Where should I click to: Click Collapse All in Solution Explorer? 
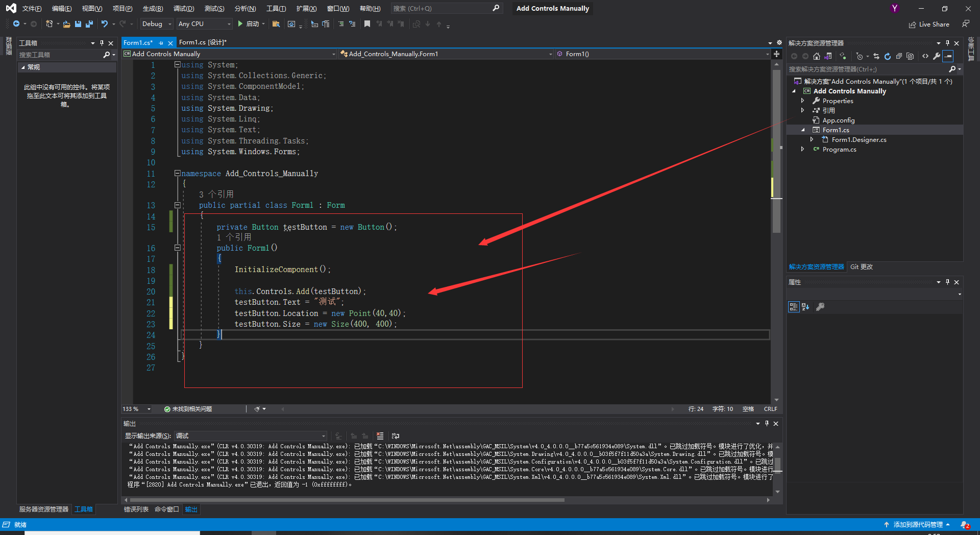click(899, 57)
